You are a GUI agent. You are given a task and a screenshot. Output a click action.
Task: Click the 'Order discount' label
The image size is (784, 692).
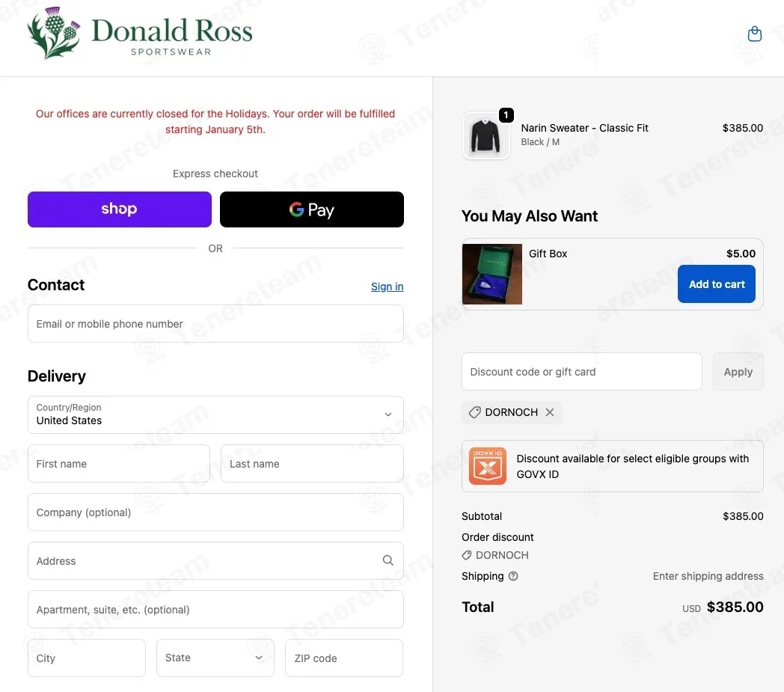pyautogui.click(x=497, y=537)
